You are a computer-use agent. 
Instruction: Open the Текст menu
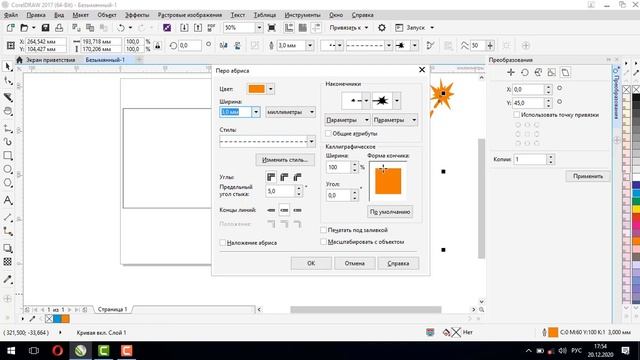coord(238,15)
